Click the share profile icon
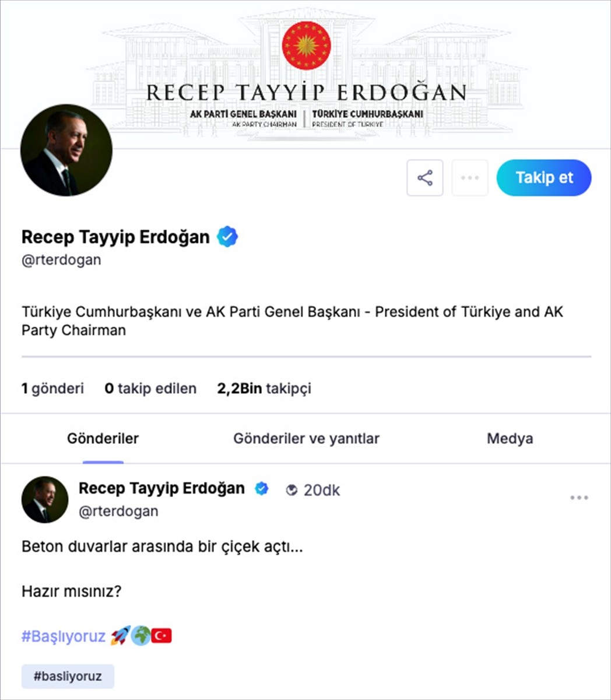The image size is (611, 700). (x=424, y=178)
